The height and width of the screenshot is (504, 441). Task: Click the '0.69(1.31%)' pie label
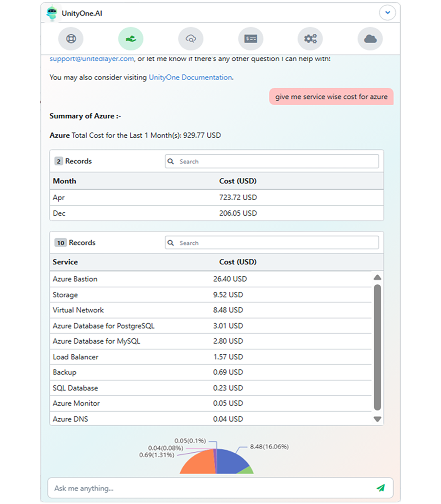point(157,455)
